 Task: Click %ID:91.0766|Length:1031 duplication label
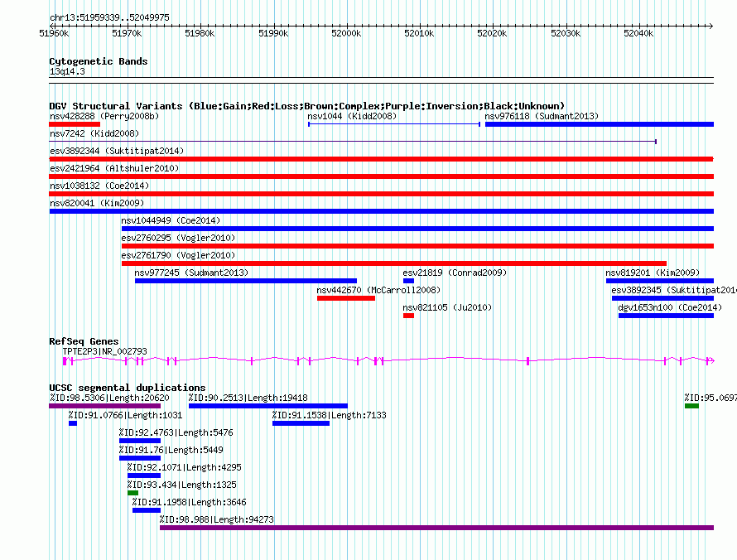click(x=125, y=415)
